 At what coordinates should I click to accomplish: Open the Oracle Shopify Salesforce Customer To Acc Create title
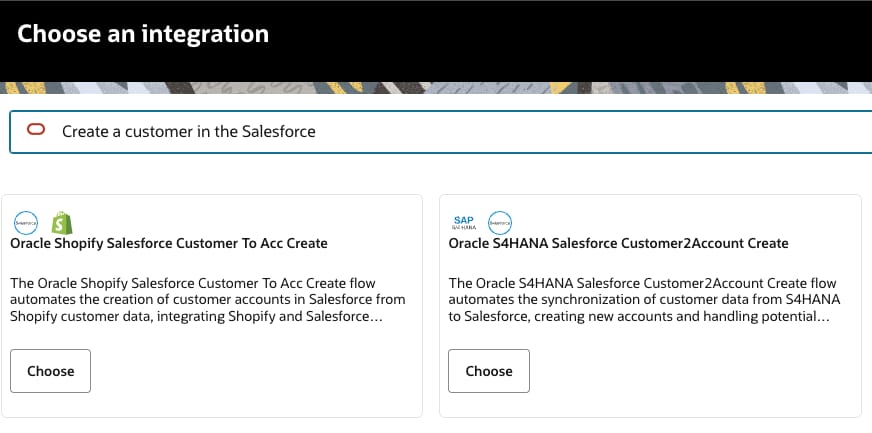coord(169,243)
